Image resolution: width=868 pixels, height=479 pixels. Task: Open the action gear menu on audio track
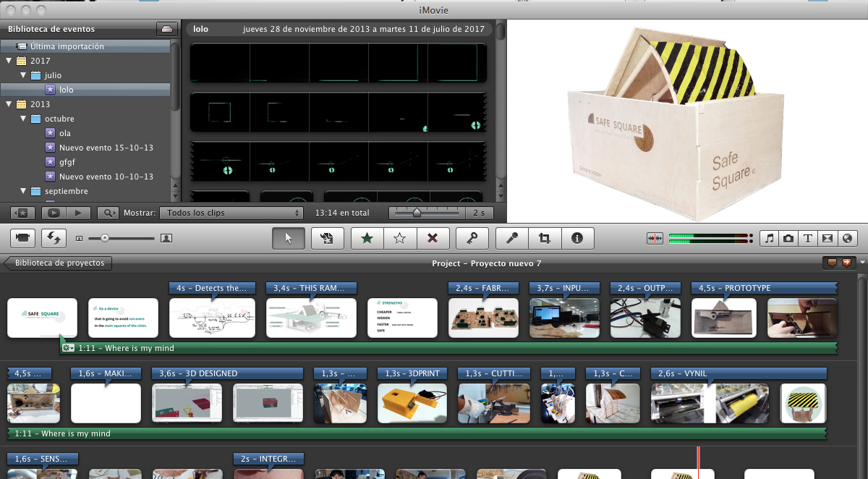coord(69,348)
